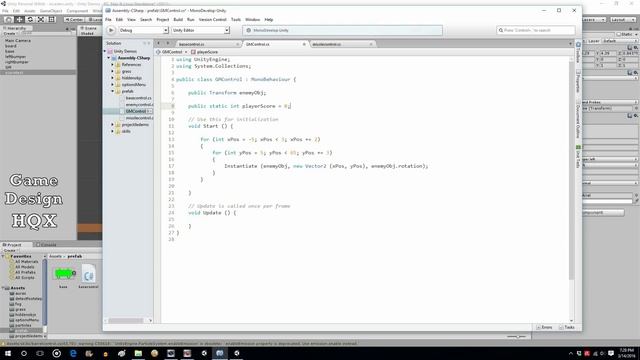Expand the projectiledemo folder in Solution
This screenshot has height=360, width=640.
113,124
